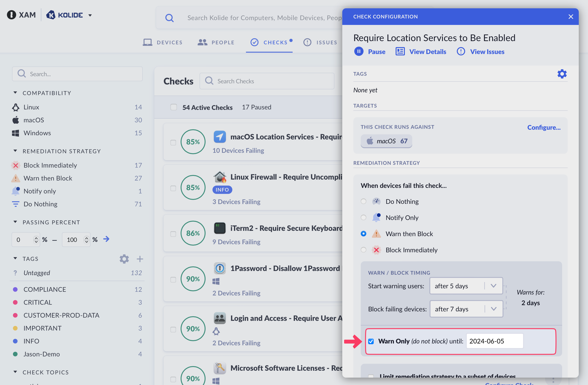The width and height of the screenshot is (588, 385).
Task: Collapse the Compatibility filter section
Action: point(15,93)
